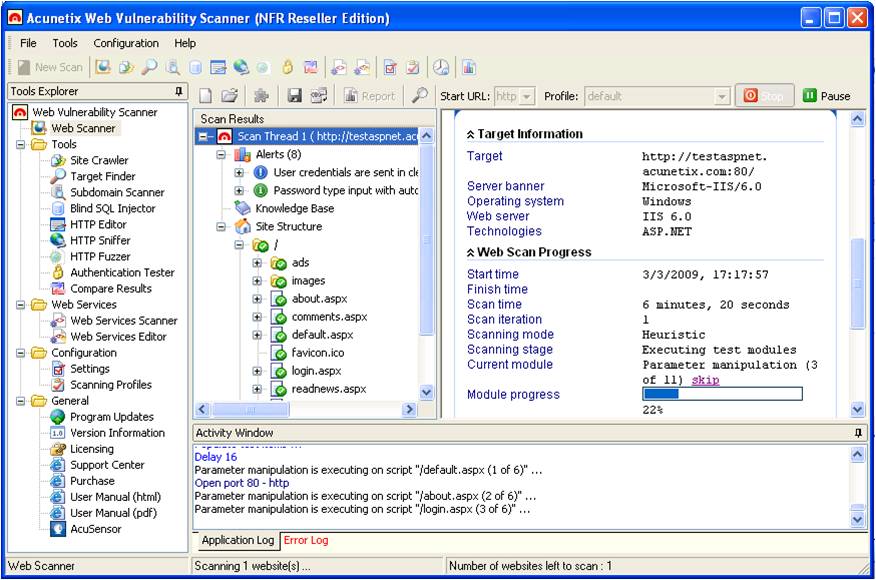Expand the ads folder node
The image size is (876, 580).
click(257, 263)
